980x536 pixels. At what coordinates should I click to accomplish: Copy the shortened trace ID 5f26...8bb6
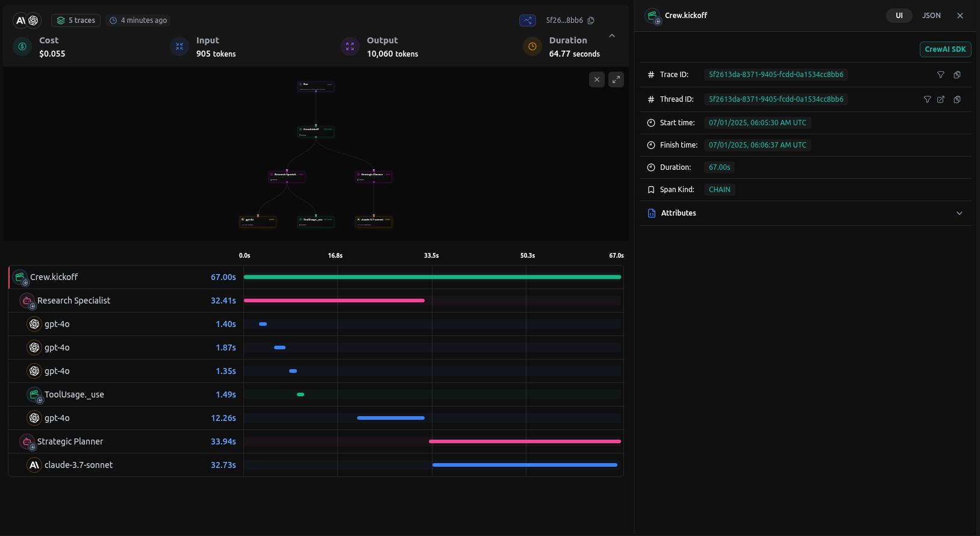(591, 20)
